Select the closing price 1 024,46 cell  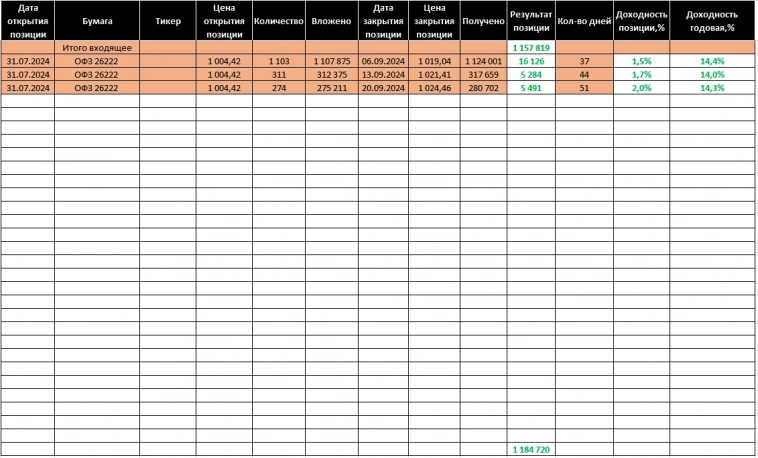[434, 87]
